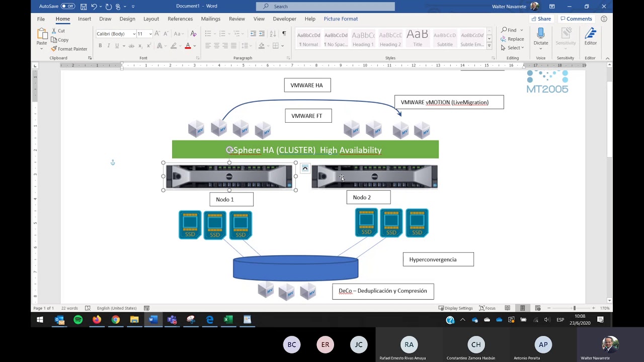This screenshot has height=362, width=644.
Task: Toggle show paragraph marks
Action: (x=284, y=34)
